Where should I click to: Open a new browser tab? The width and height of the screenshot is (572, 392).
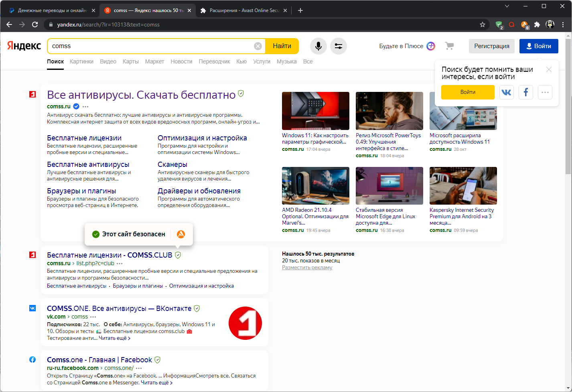tap(300, 10)
